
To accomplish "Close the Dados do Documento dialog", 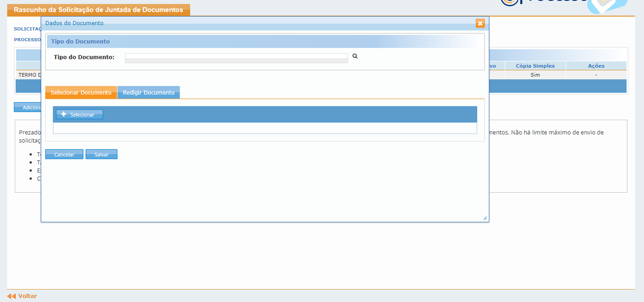I will tap(480, 23).
